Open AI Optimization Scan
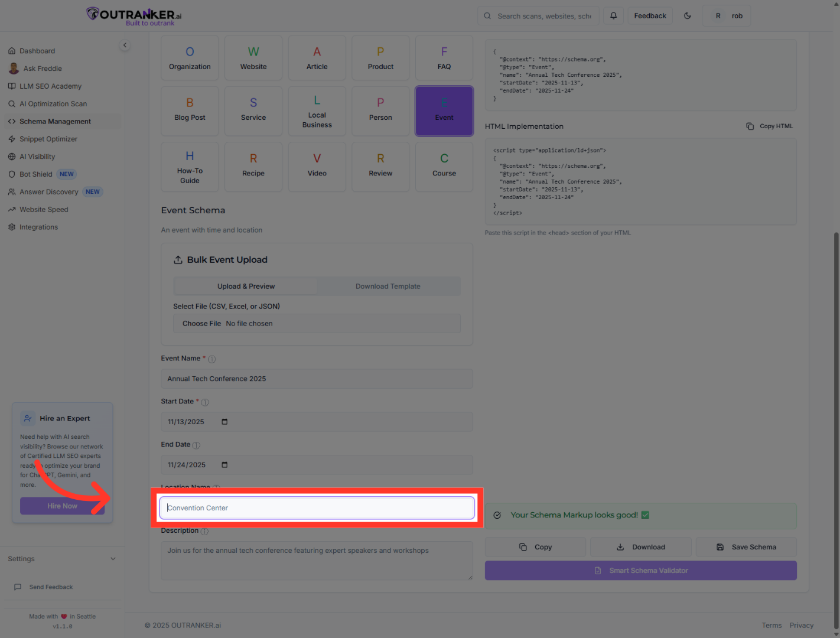Image resolution: width=840 pixels, height=638 pixels. click(x=53, y=104)
